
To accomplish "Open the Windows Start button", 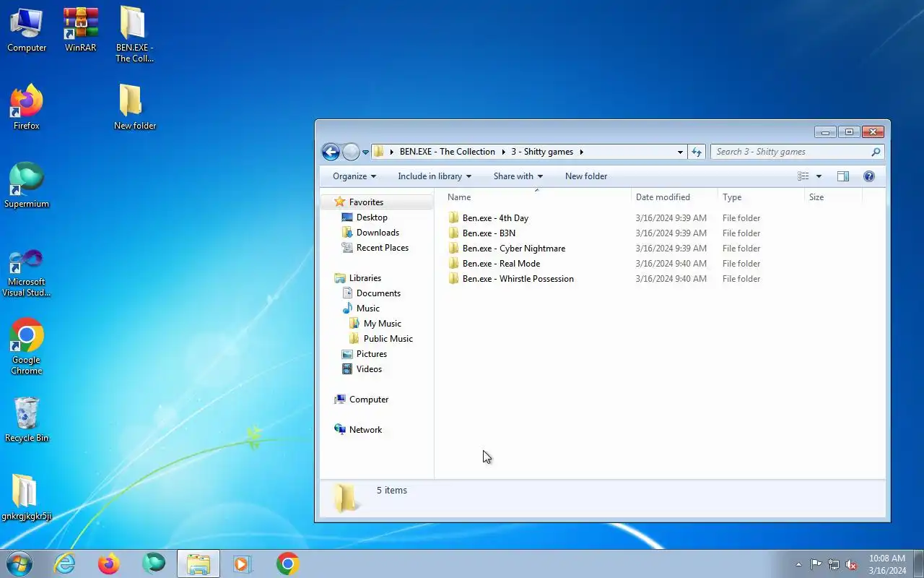I will click(x=18, y=564).
